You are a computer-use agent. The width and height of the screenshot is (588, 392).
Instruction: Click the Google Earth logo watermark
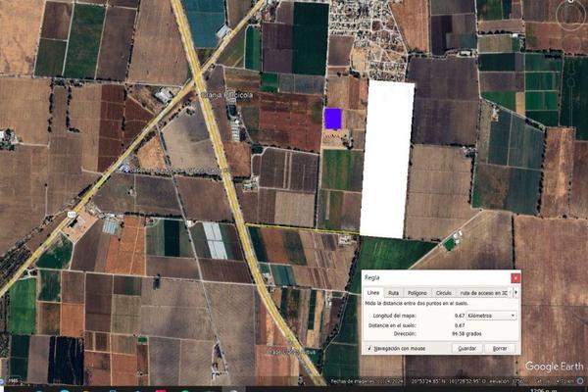(x=555, y=367)
